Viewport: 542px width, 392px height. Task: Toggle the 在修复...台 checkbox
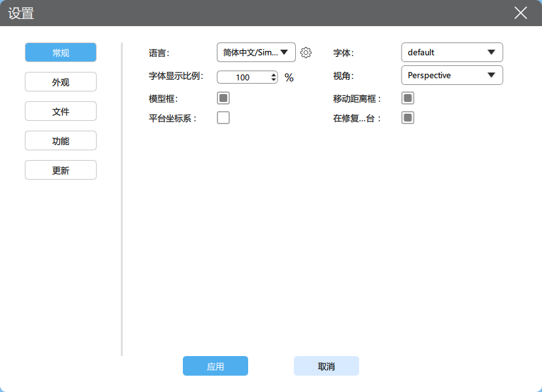pos(407,118)
